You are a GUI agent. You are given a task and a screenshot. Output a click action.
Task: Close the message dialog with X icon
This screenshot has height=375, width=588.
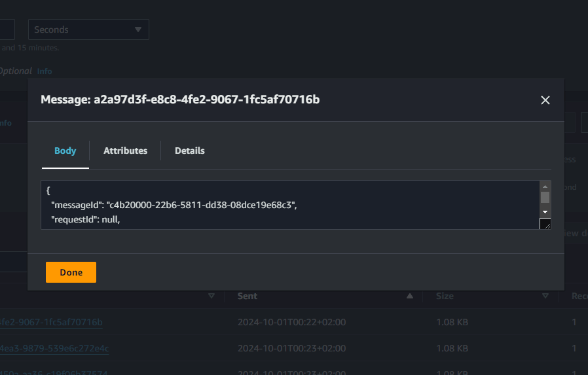(x=545, y=100)
